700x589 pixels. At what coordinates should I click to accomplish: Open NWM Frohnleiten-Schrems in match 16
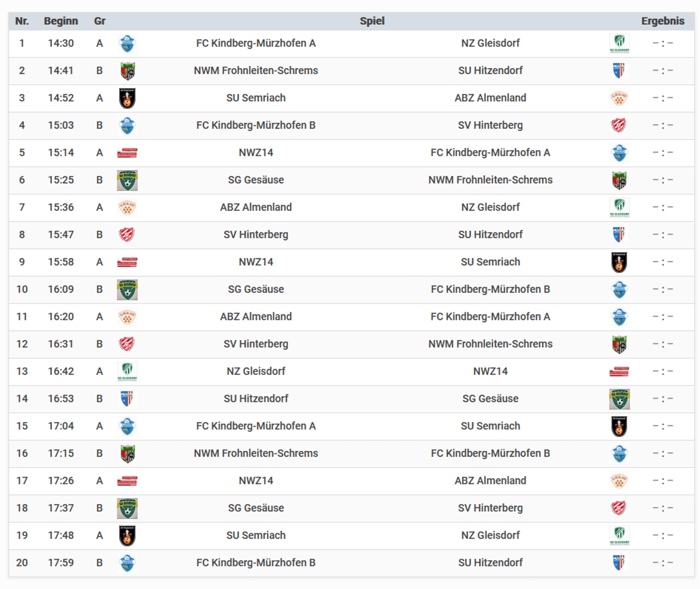click(x=256, y=453)
